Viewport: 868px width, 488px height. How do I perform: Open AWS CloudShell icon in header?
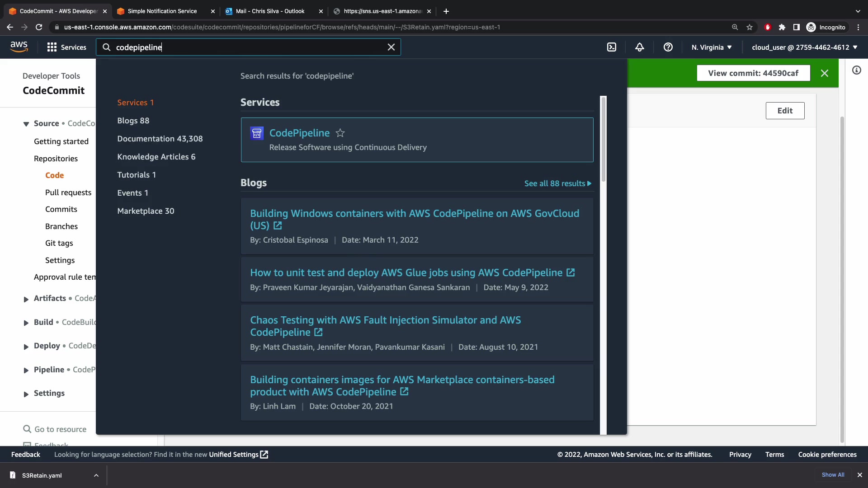(611, 47)
